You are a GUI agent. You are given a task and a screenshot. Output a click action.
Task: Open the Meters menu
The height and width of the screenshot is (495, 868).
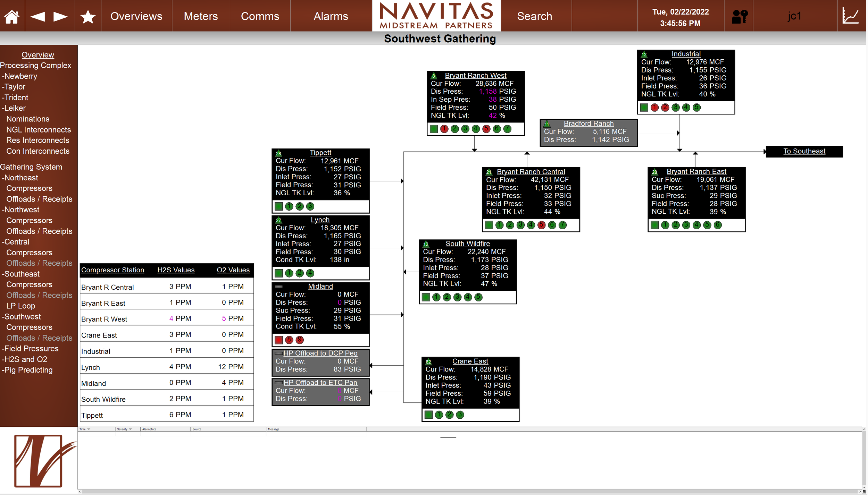[x=201, y=16]
